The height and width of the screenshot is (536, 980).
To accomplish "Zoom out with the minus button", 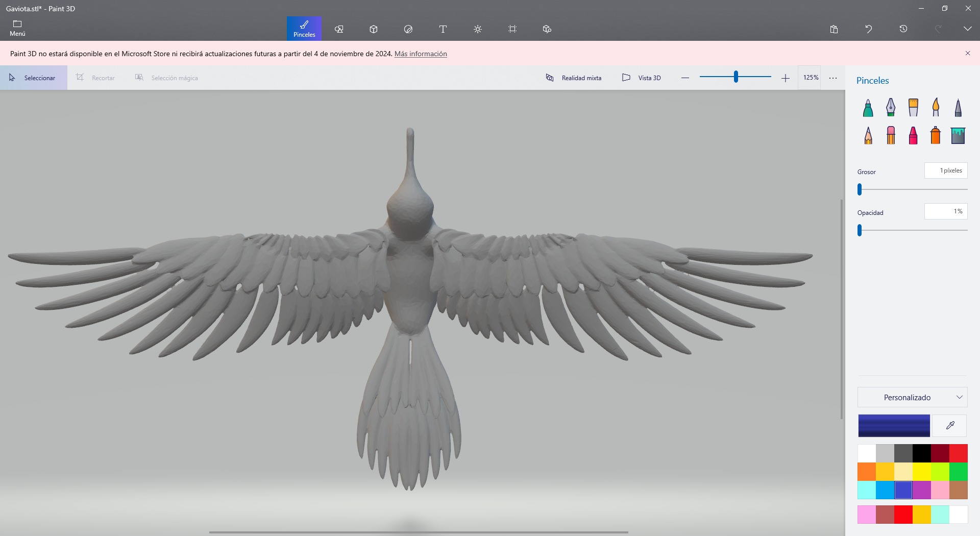I will point(685,78).
